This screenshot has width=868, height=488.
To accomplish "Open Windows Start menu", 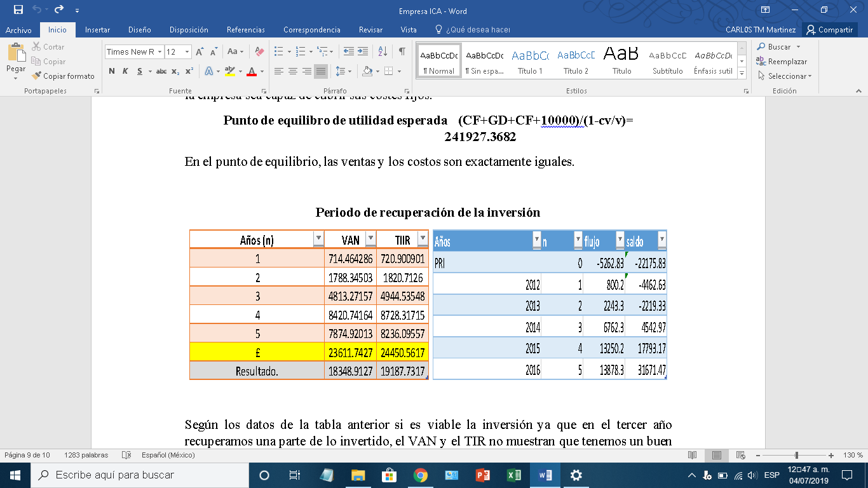I will point(15,475).
